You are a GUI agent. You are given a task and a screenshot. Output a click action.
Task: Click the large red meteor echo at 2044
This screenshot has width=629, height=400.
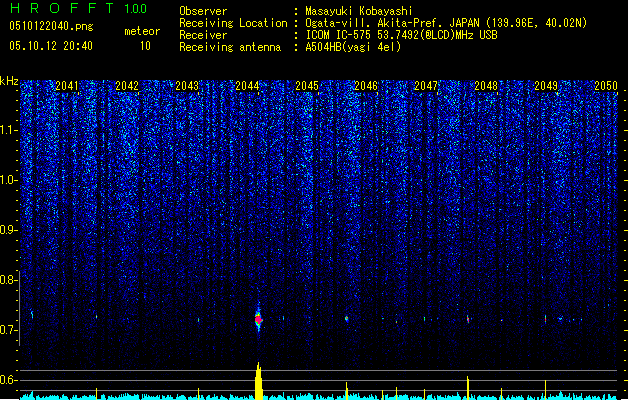click(258, 319)
